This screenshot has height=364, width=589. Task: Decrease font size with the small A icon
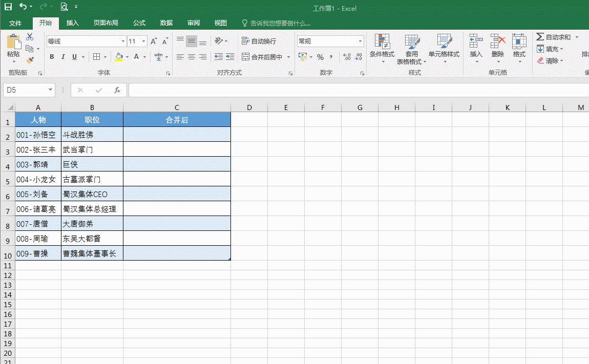(x=165, y=41)
